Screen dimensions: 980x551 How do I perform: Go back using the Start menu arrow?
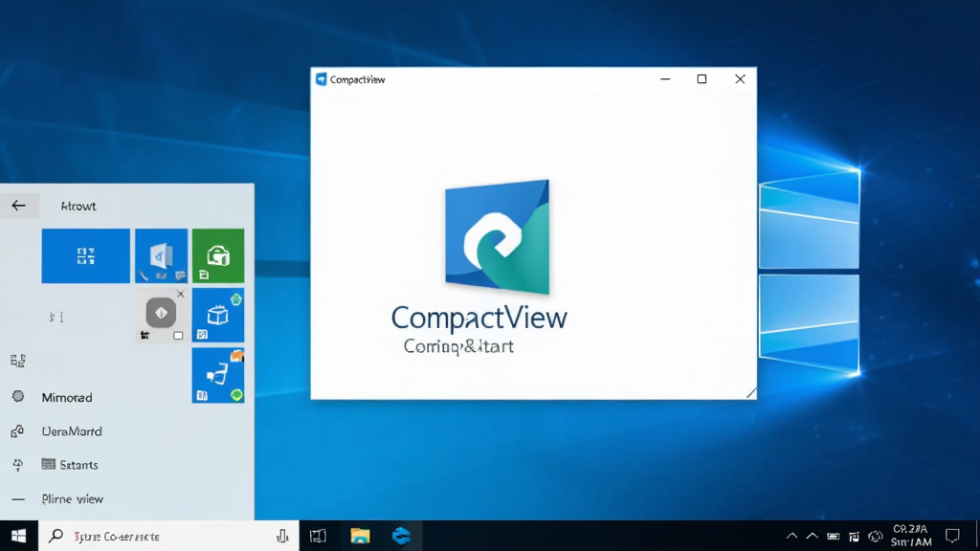(x=19, y=206)
